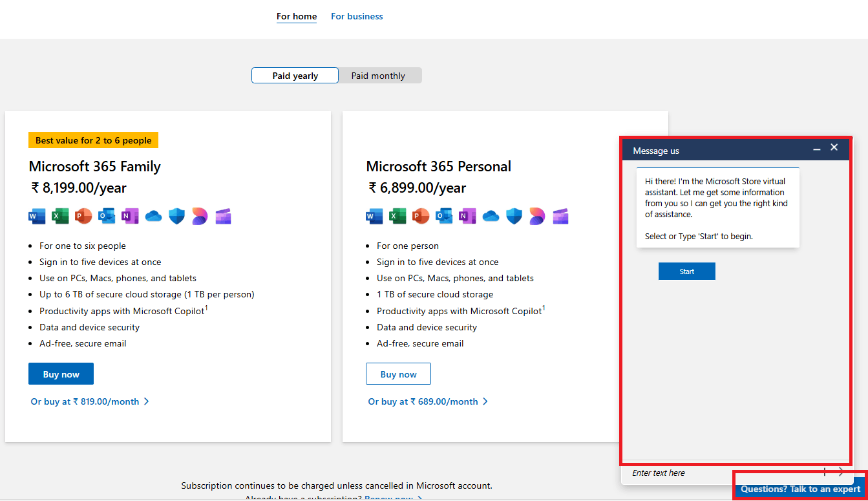
Task: Click the ₹ 6,899.00/year price
Action: coord(417,187)
